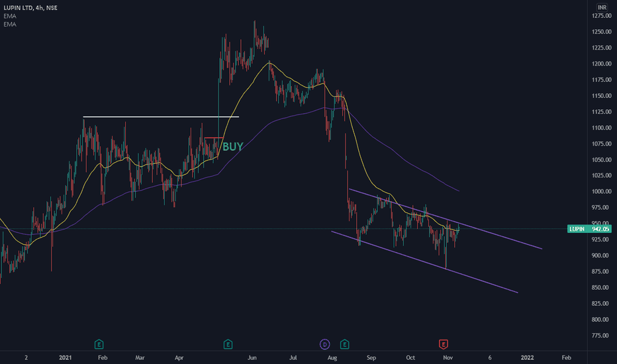Click the Nov label on time axis
The height and width of the screenshot is (364, 617).
448,357
